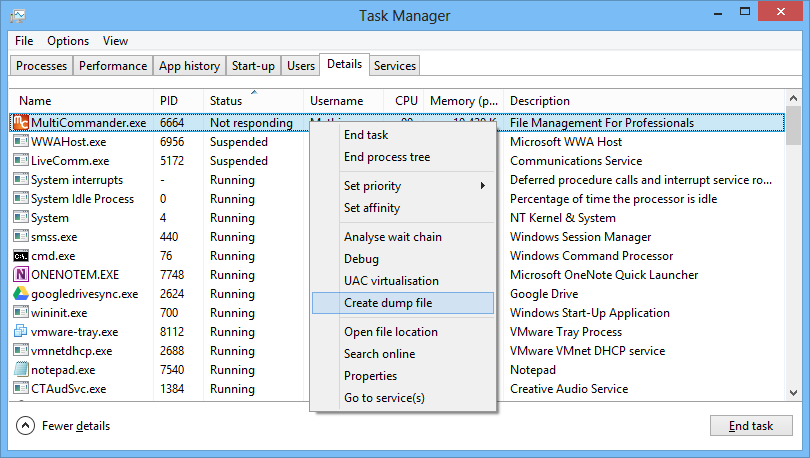
Task: Click the googledrivesync.exe Drive icon
Action: (x=21, y=293)
